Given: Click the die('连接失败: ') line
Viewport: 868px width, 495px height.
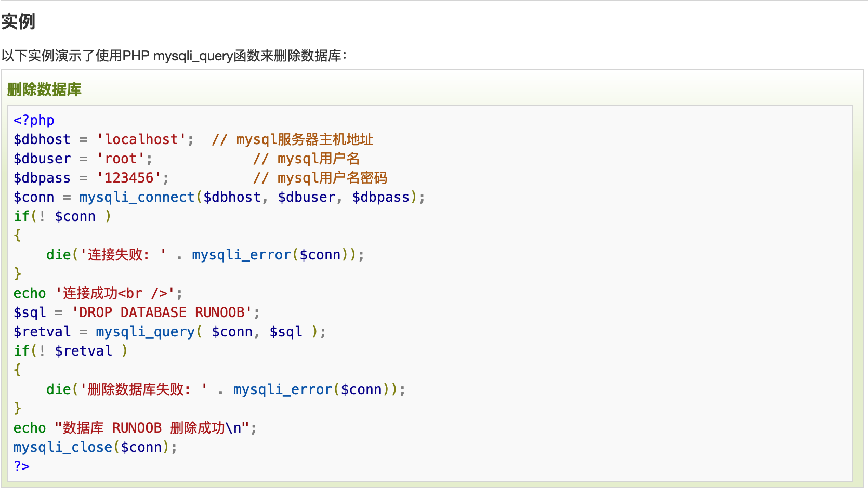Looking at the screenshot, I should pyautogui.click(x=205, y=255).
